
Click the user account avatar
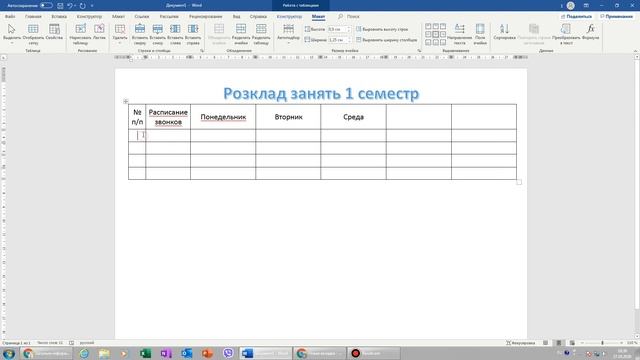571,5
